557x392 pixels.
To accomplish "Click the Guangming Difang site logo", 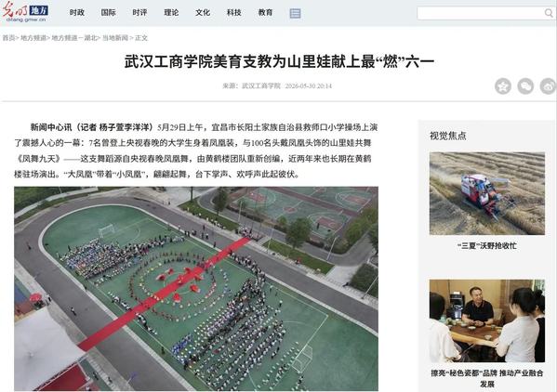I will coord(25,13).
